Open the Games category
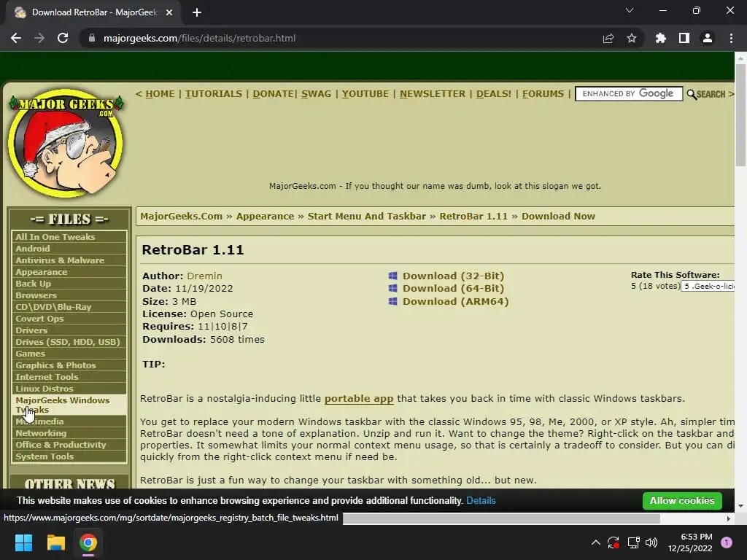This screenshot has width=747, height=560. (x=69, y=354)
